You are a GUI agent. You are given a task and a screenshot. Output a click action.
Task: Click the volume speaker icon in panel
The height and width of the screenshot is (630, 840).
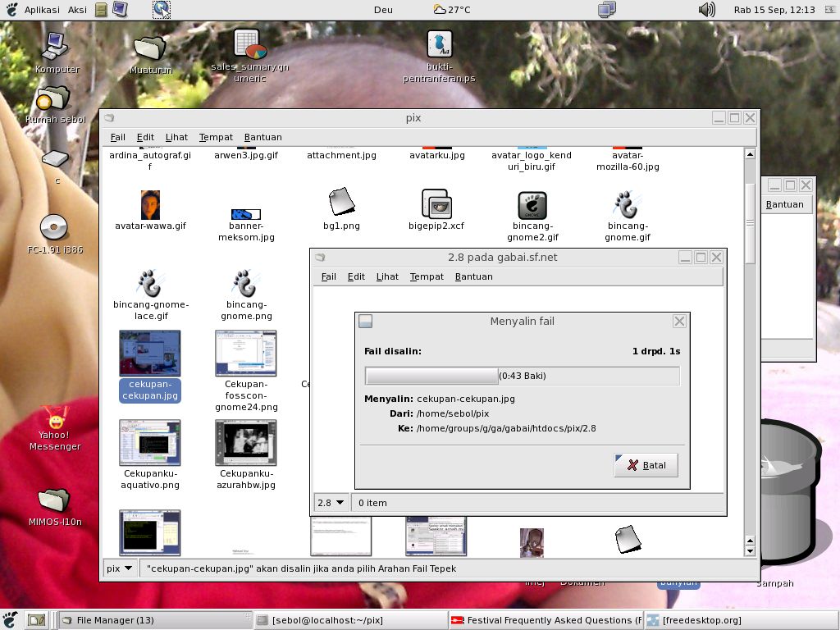[x=705, y=10]
